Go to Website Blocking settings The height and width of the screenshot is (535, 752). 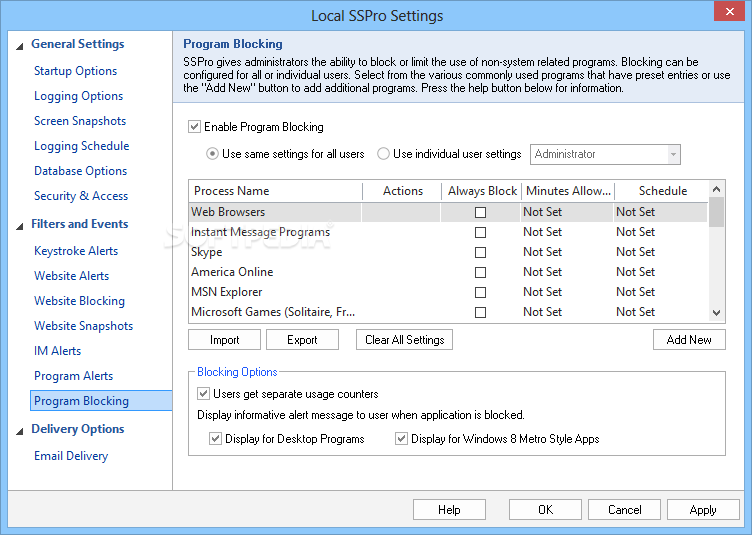[79, 301]
